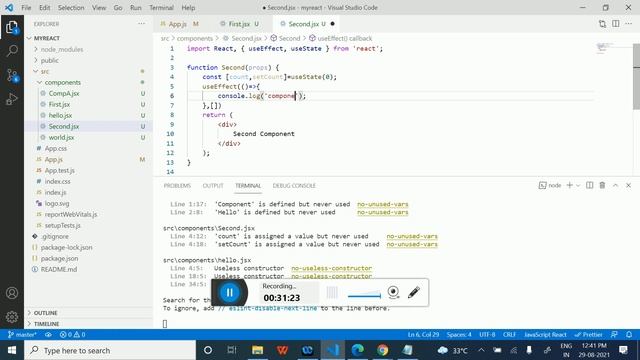Image resolution: width=640 pixels, height=360 pixels.
Task: Click the feedback icon in status bar
Action: tap(614, 335)
